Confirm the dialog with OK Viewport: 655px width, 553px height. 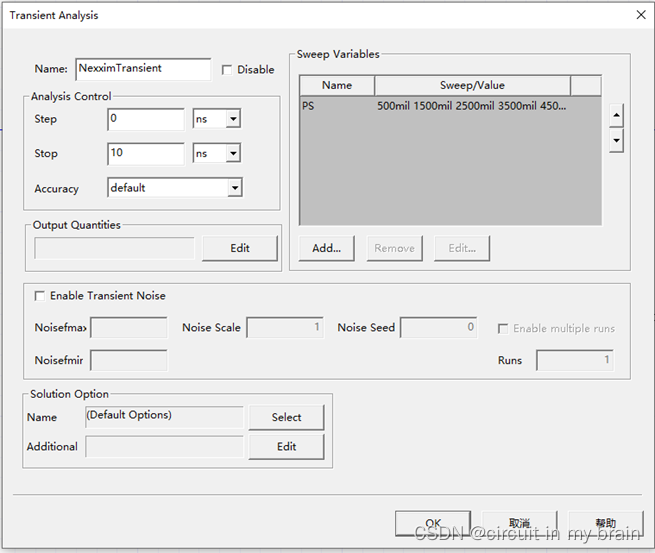tap(433, 523)
